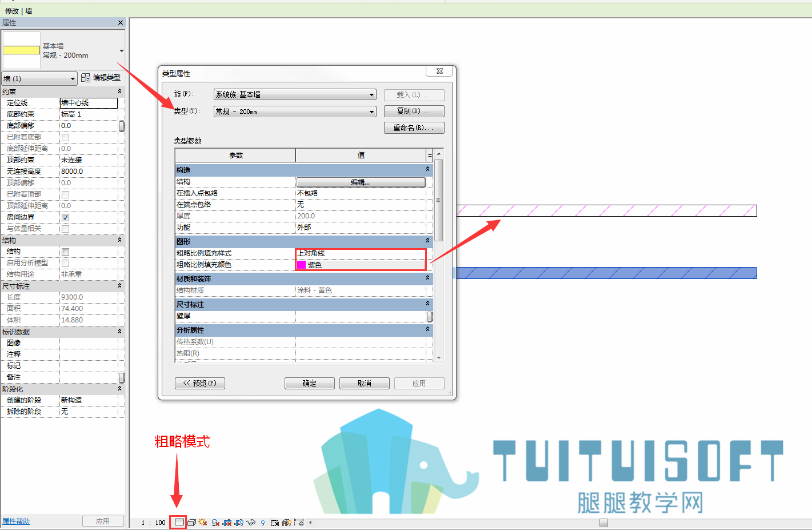Screen dimensions: 812x530
Task: Open temporary hide/isolate glasses icon
Action: point(251,523)
